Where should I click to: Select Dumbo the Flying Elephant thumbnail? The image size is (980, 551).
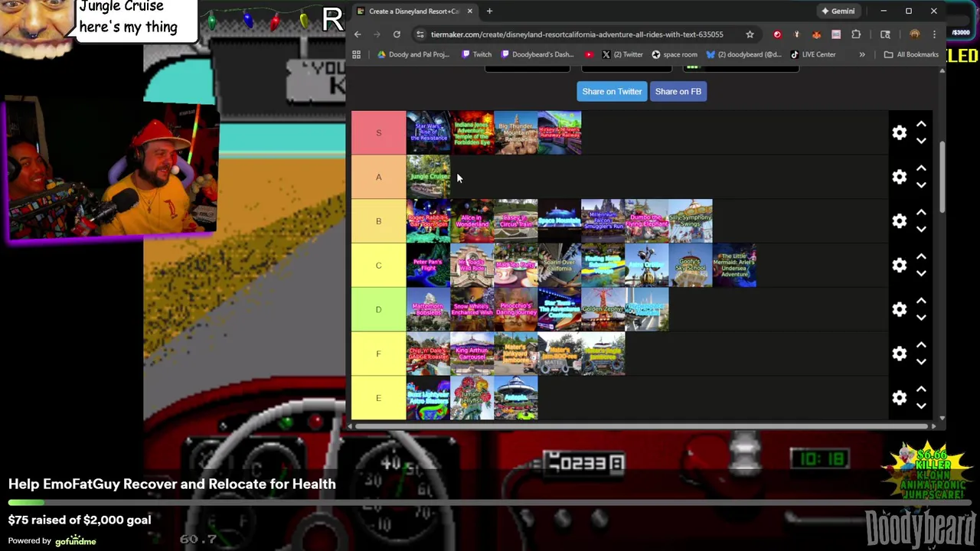[x=647, y=221]
